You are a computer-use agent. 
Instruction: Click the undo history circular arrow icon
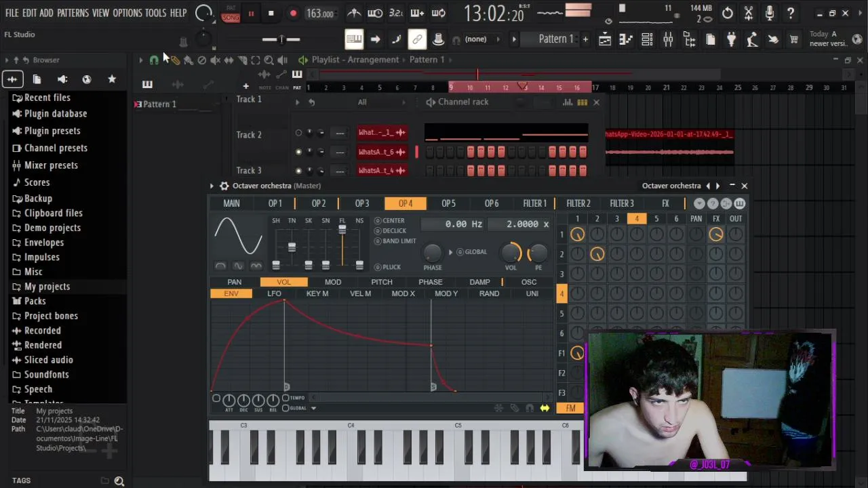pyautogui.click(x=728, y=13)
